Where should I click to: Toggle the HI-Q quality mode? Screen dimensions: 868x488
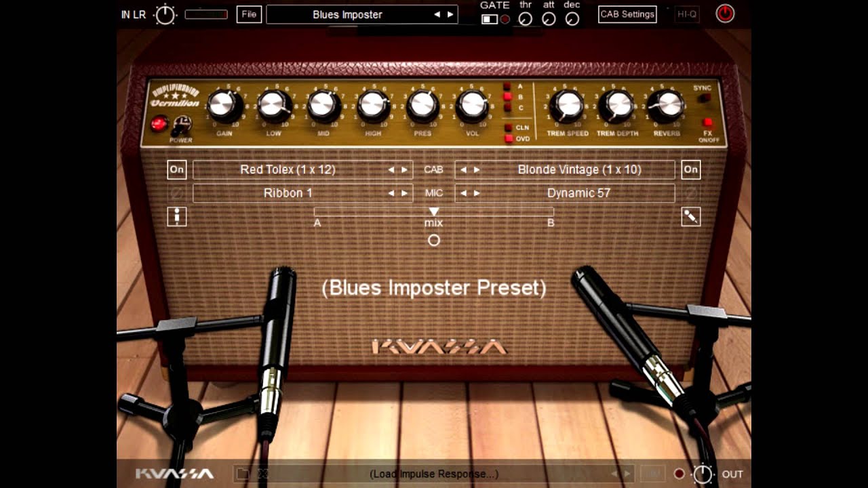tap(687, 14)
